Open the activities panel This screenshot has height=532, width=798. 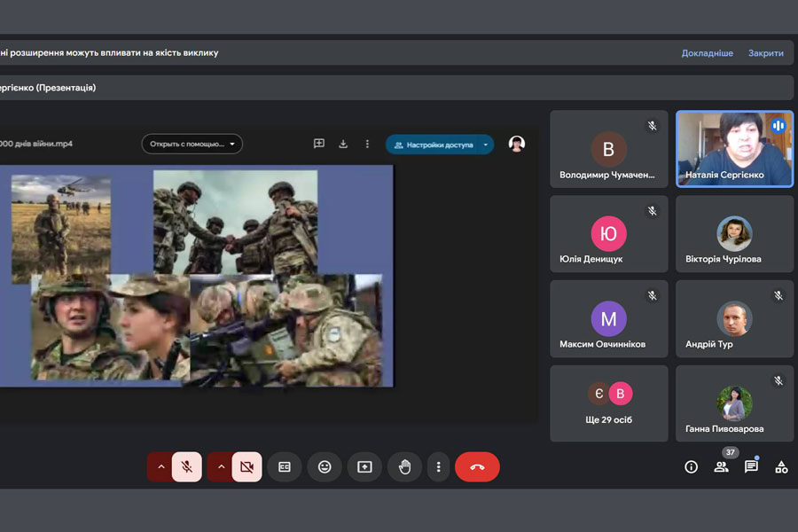coord(781,466)
